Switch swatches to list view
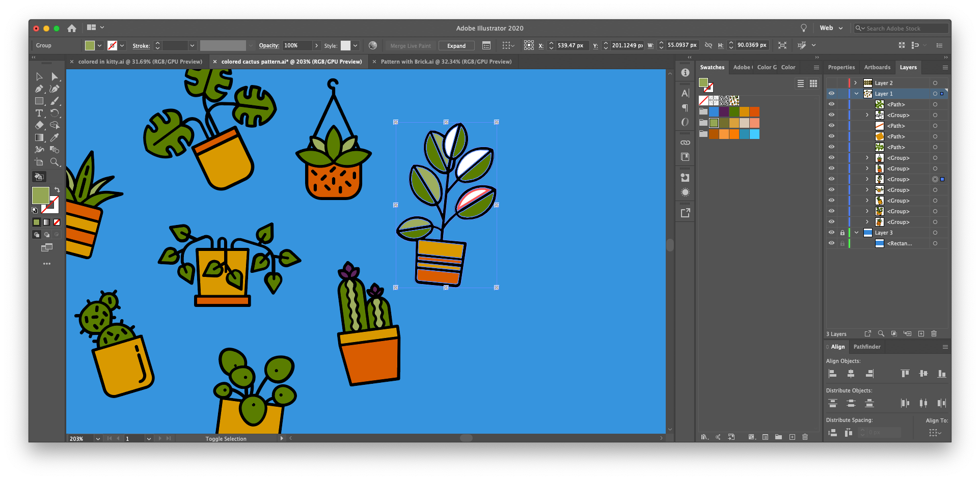This screenshot has height=480, width=980. [801, 83]
